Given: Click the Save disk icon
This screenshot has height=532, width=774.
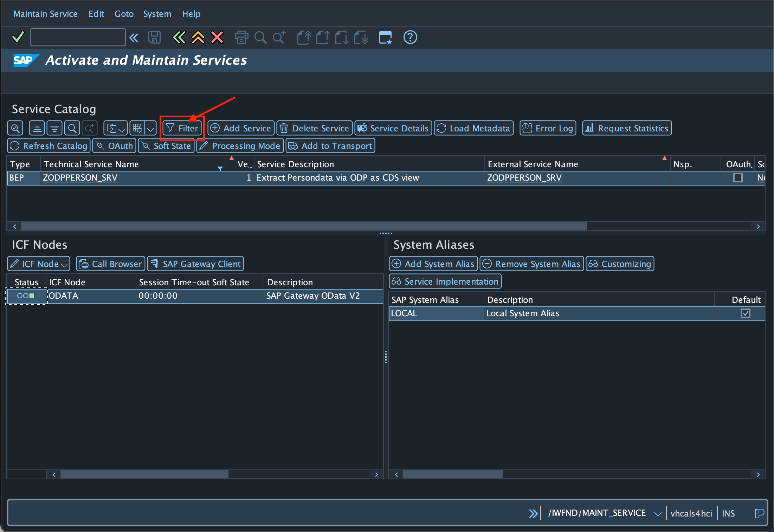Looking at the screenshot, I should pos(154,37).
